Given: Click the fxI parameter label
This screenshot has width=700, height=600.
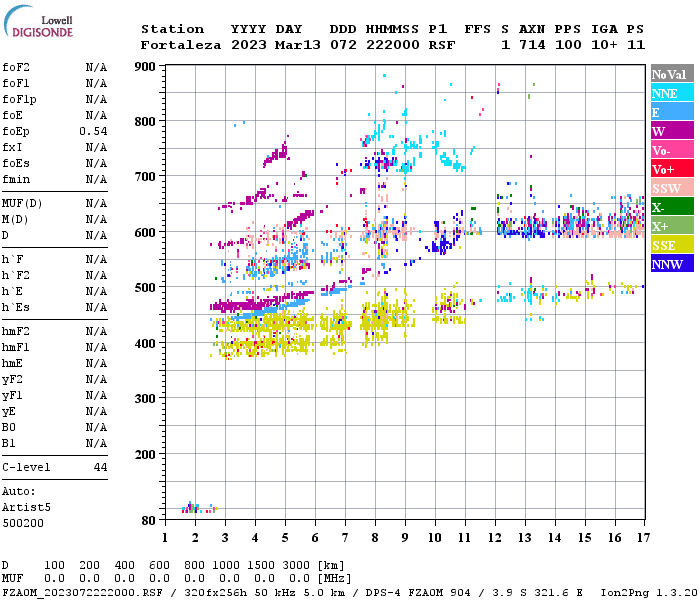Looking at the screenshot, I should click(x=12, y=147).
